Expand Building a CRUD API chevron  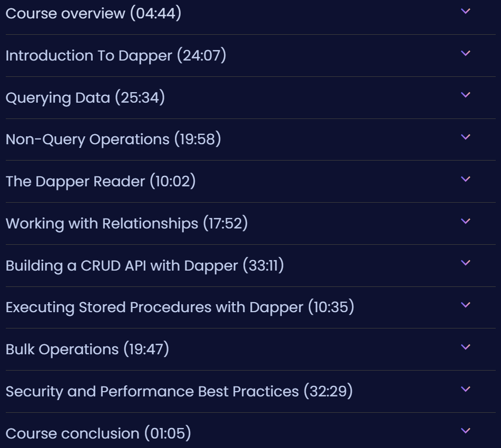pos(466,263)
